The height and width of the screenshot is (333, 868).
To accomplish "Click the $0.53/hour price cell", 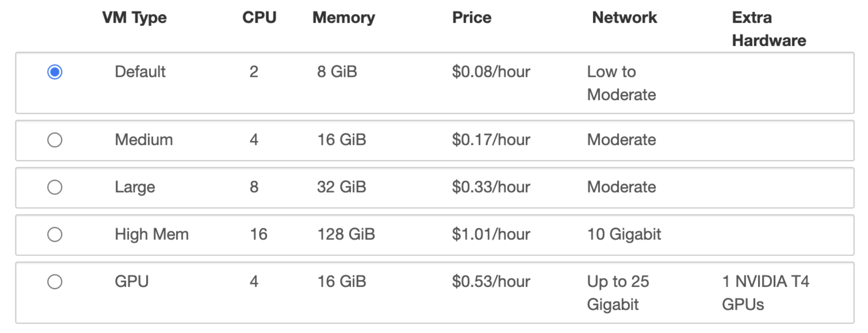I will click(491, 281).
